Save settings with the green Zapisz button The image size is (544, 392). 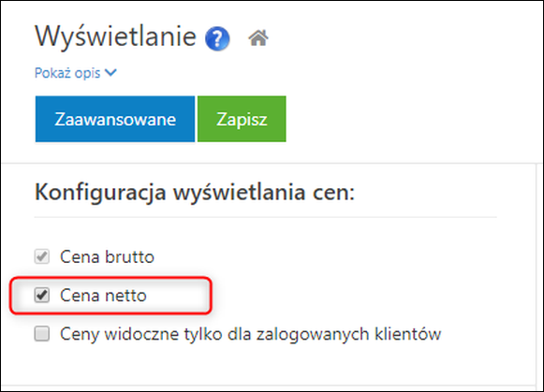coord(242,119)
